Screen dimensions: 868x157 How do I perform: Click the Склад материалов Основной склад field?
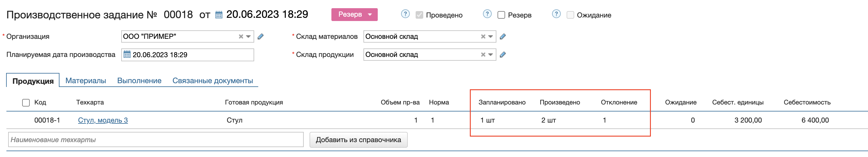pyautogui.click(x=430, y=36)
